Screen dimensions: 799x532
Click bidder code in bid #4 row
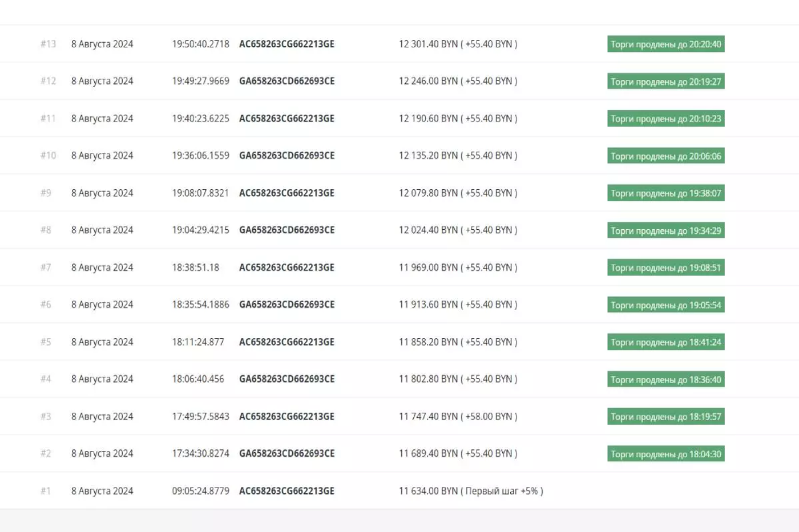[286, 379]
